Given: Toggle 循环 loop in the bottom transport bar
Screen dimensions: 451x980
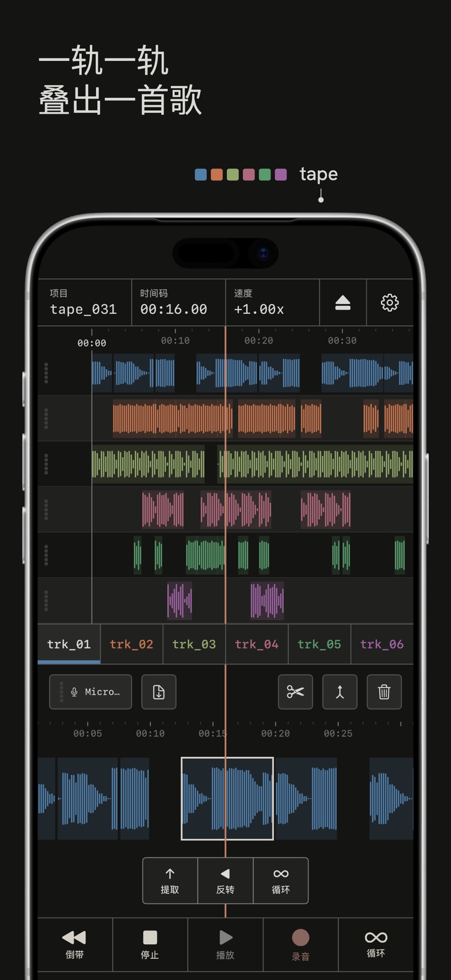Looking at the screenshot, I should [x=376, y=944].
